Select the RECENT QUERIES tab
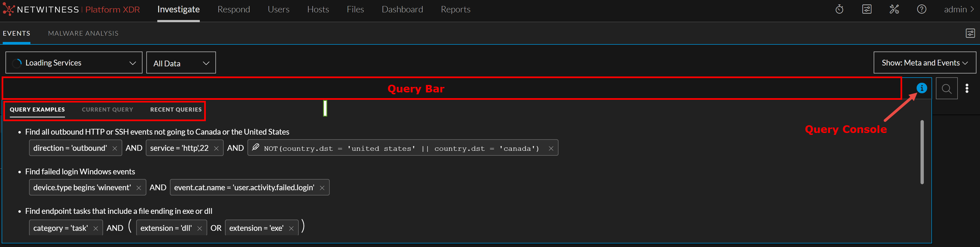Image resolution: width=980 pixels, height=247 pixels. pyautogui.click(x=176, y=110)
